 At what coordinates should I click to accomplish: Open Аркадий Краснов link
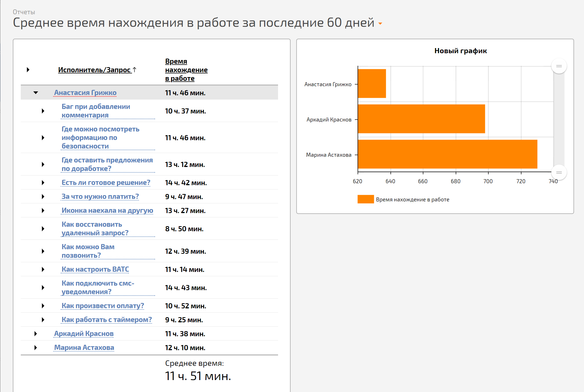tap(84, 334)
